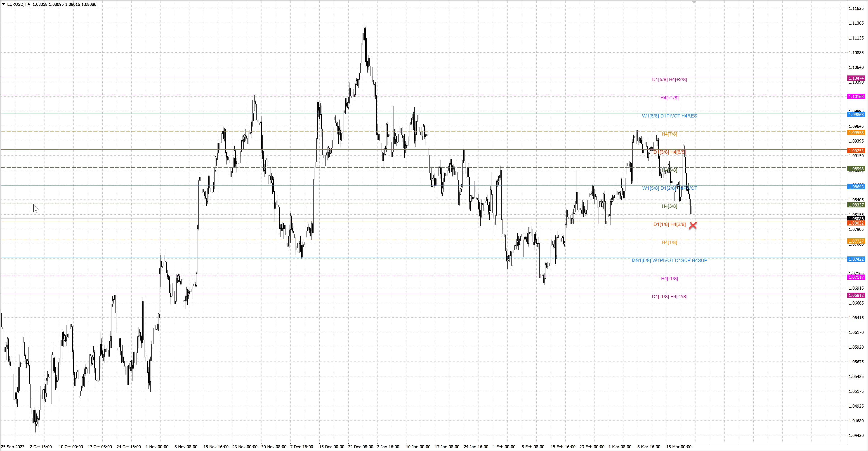Click the H4[7/8] orange dashed level label
Viewport: 868px width, 451px height.
tap(669, 134)
